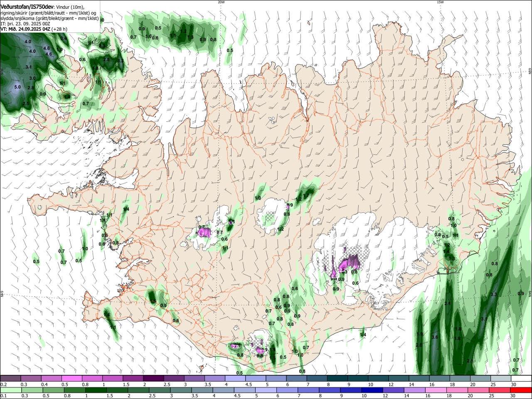The width and height of the screenshot is (532, 399).
Task: Select the slate blue 6 swatch in upper legend
Action: (x=297, y=378)
